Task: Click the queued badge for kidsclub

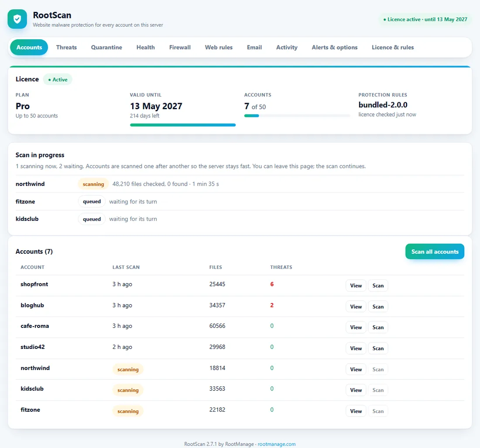Action: 92,219
